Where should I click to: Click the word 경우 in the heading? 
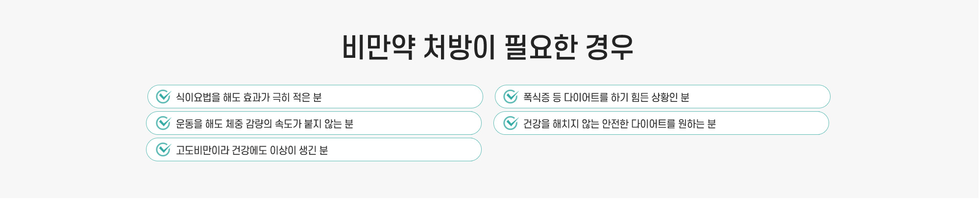pyautogui.click(x=610, y=48)
